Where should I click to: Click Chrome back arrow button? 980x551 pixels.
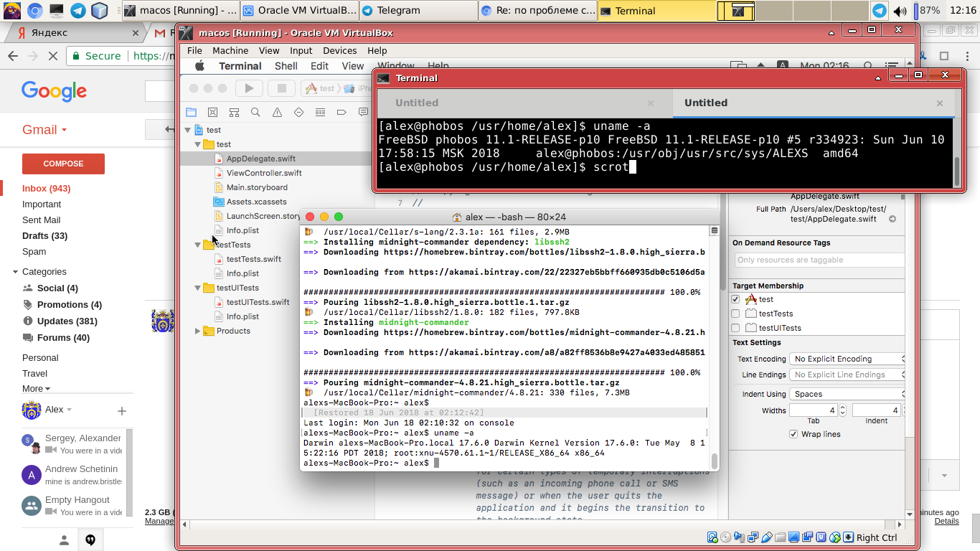click(13, 55)
